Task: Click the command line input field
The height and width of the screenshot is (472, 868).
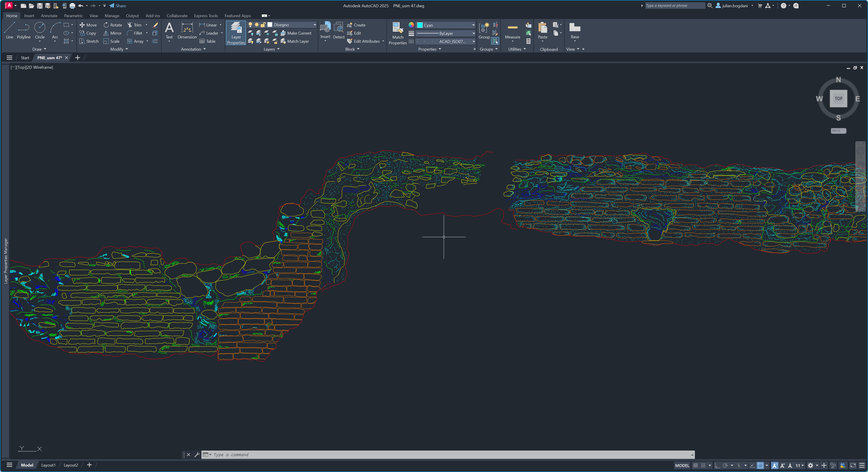Action: [438, 455]
